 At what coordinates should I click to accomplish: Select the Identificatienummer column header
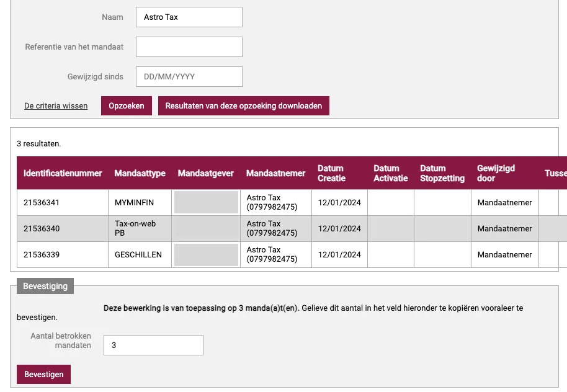pos(63,173)
